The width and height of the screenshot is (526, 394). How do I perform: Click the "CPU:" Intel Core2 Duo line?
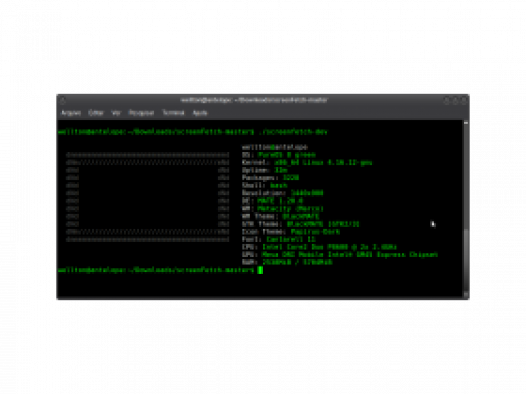(x=319, y=247)
